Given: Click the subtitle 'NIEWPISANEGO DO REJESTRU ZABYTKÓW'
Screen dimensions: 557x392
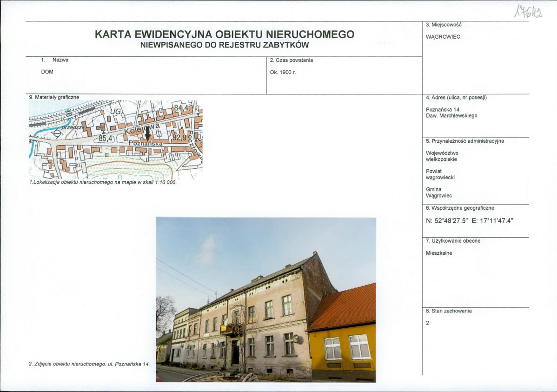Looking at the screenshot, I should pos(225,45).
